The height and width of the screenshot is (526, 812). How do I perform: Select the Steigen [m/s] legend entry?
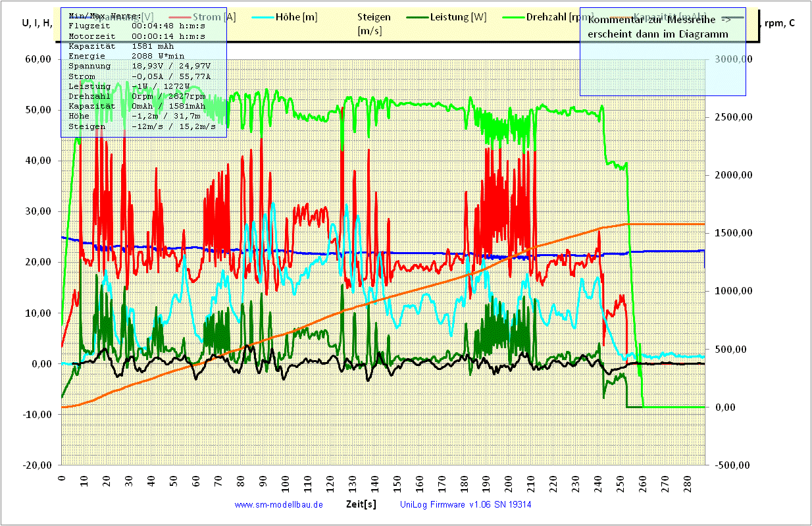pyautogui.click(x=374, y=24)
